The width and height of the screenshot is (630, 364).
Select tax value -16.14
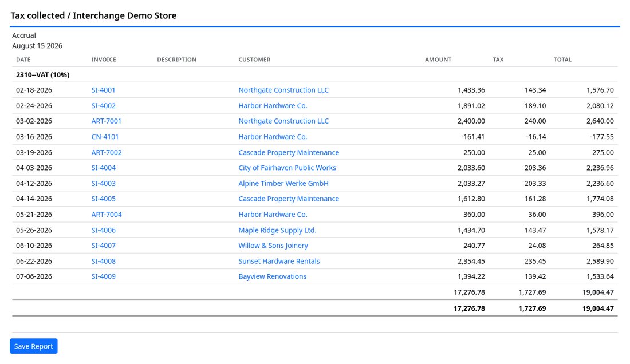(536, 136)
